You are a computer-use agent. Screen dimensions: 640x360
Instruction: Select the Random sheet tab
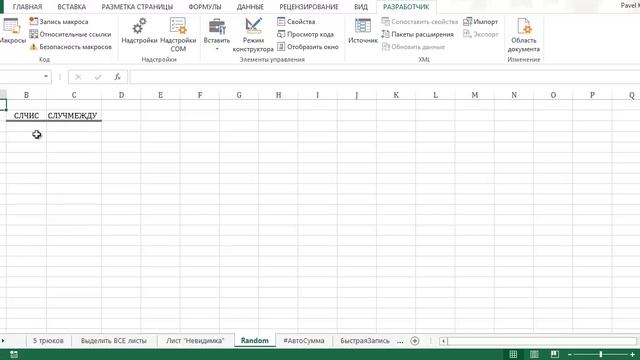[x=255, y=340]
